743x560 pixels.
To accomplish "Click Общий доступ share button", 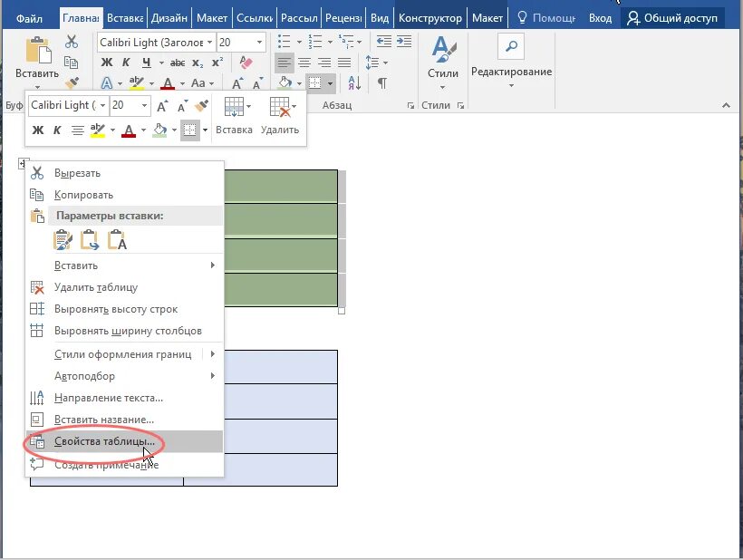I will coord(672,18).
